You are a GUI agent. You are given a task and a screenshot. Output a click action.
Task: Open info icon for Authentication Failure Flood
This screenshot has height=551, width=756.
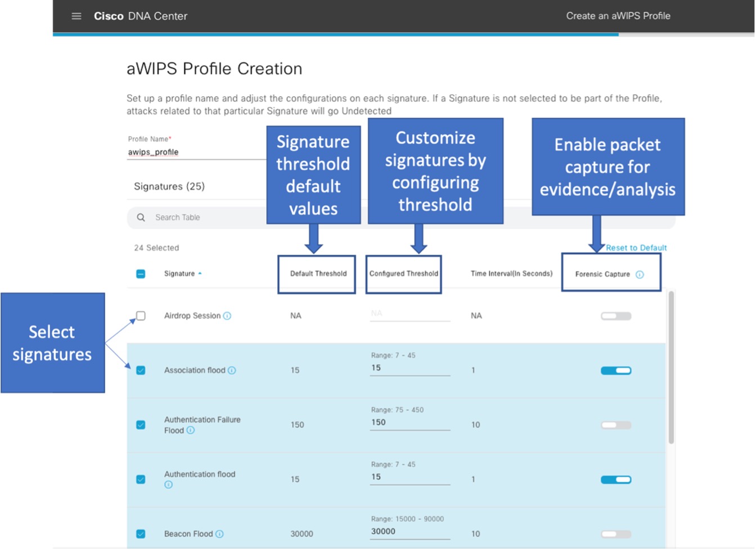click(x=191, y=431)
